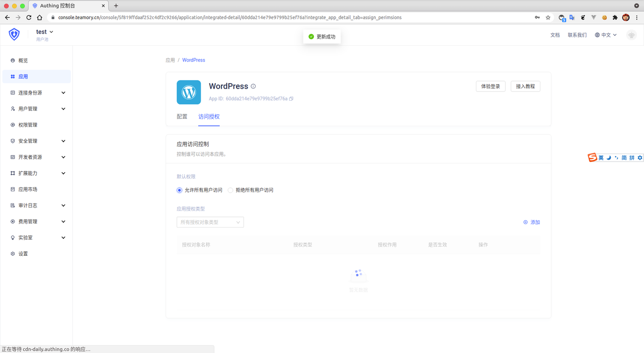Open the 应用市场 sidebar menu item

(x=36, y=189)
